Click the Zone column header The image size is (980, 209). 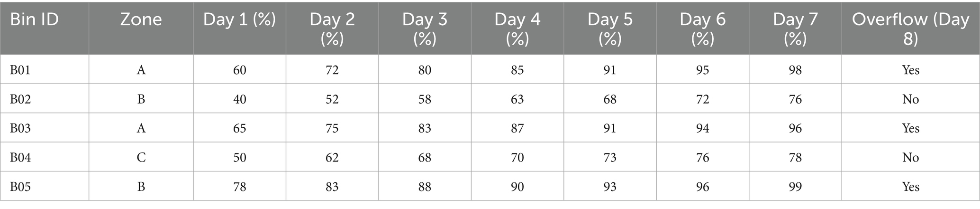tap(141, 20)
